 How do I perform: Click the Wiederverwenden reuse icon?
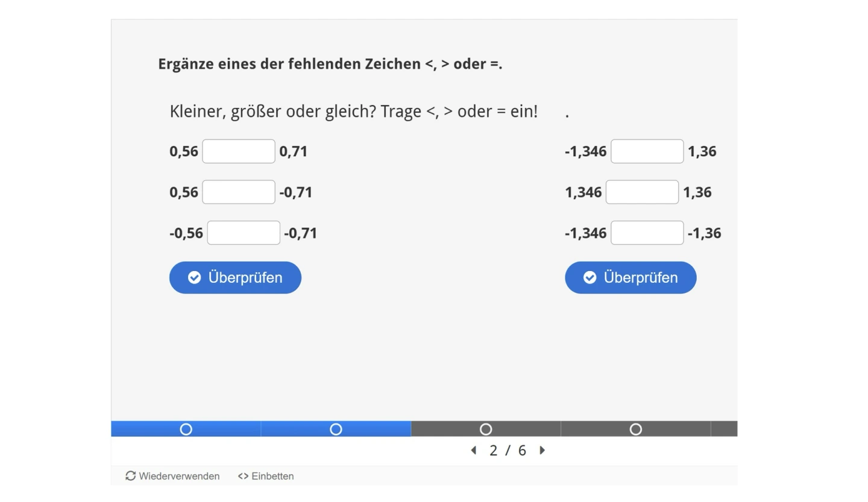click(130, 476)
